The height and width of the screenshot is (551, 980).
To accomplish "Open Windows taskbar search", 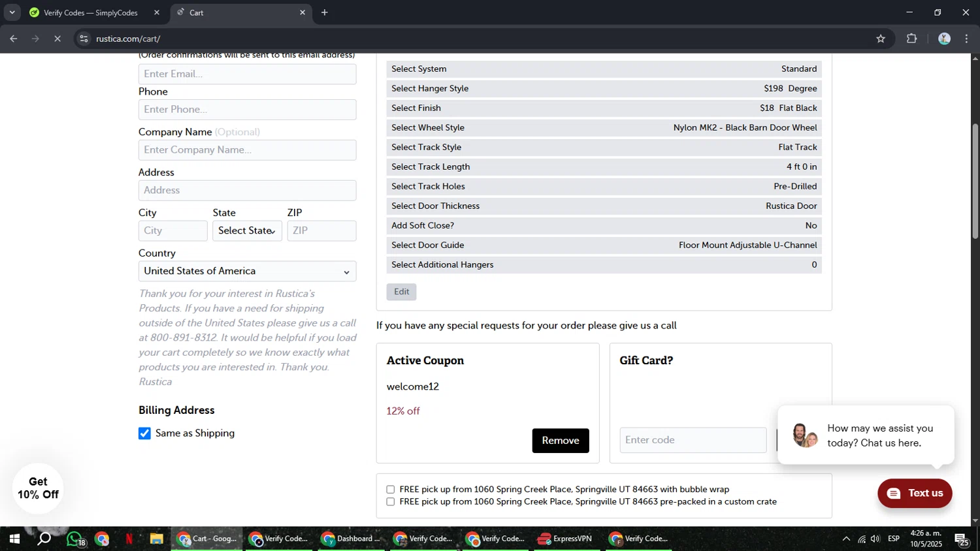I will tap(44, 539).
